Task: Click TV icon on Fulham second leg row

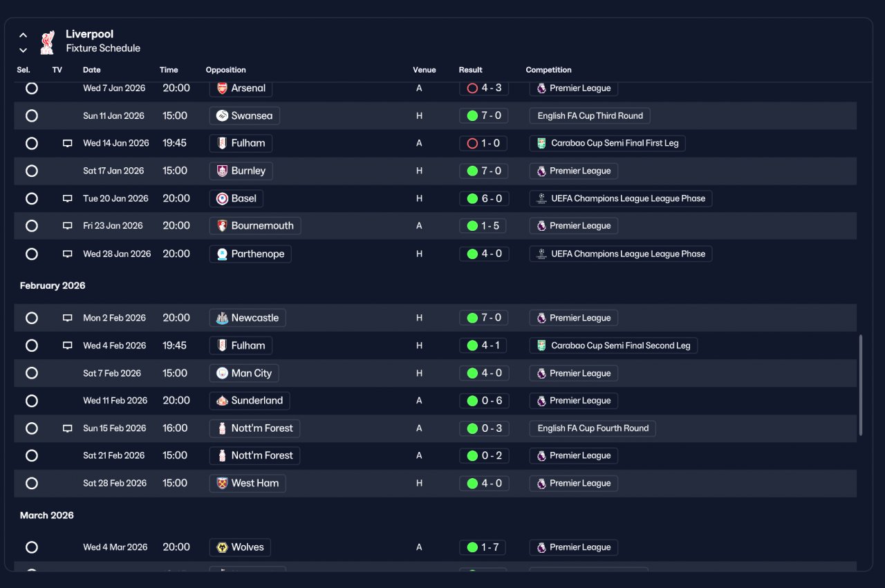Action: coord(68,345)
